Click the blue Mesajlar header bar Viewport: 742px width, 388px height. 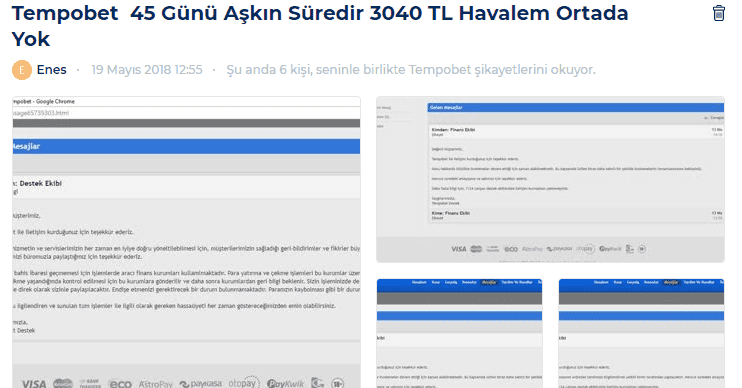pyautogui.click(x=186, y=146)
